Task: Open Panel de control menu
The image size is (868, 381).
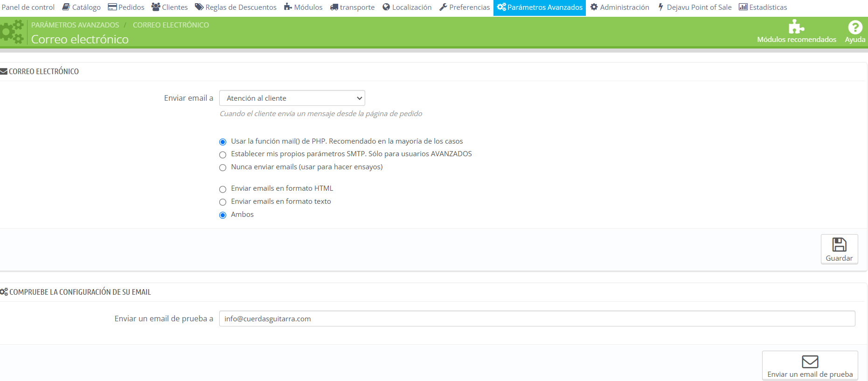Action: click(28, 7)
